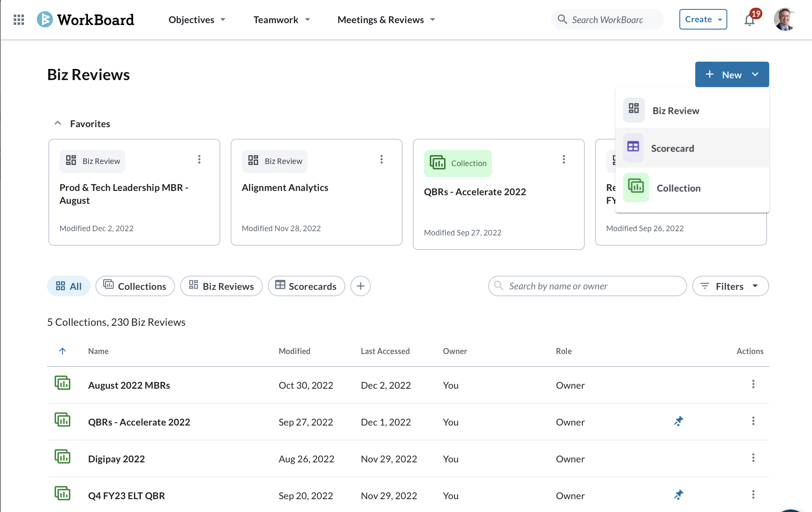Open the apps grid launcher icon
Image resolution: width=812 pixels, height=512 pixels.
[x=19, y=20]
